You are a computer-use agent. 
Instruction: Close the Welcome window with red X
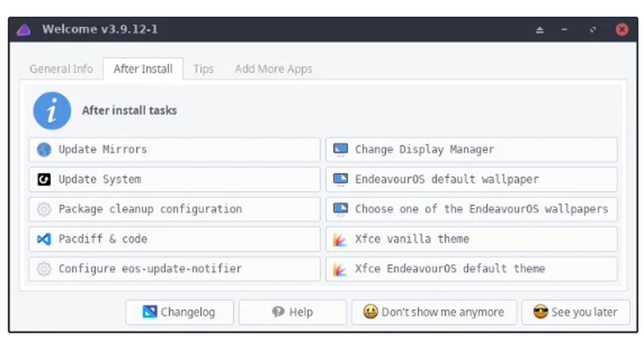pyautogui.click(x=622, y=30)
